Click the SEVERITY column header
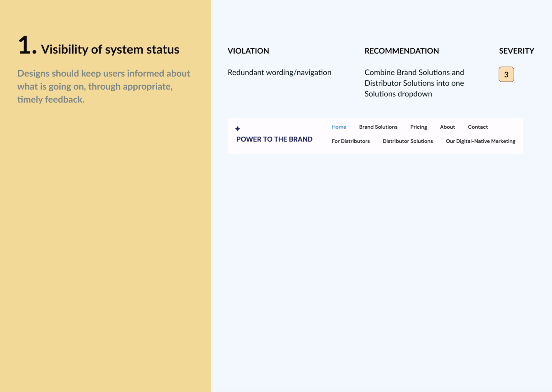The image size is (552, 392). click(516, 51)
